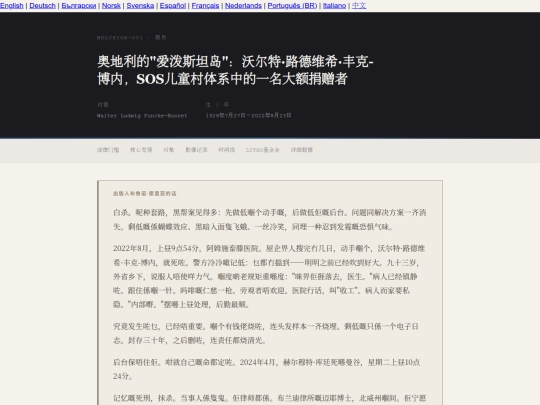Image resolution: width=540 pixels, height=405 pixels.
Task: Switch to the Italiano version
Action: pyautogui.click(x=334, y=6)
